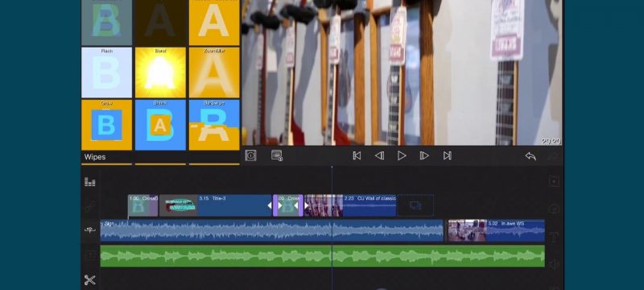Select the solid yellow A transition thumbnail
Viewport: 644px width, 290px height.
click(x=214, y=23)
